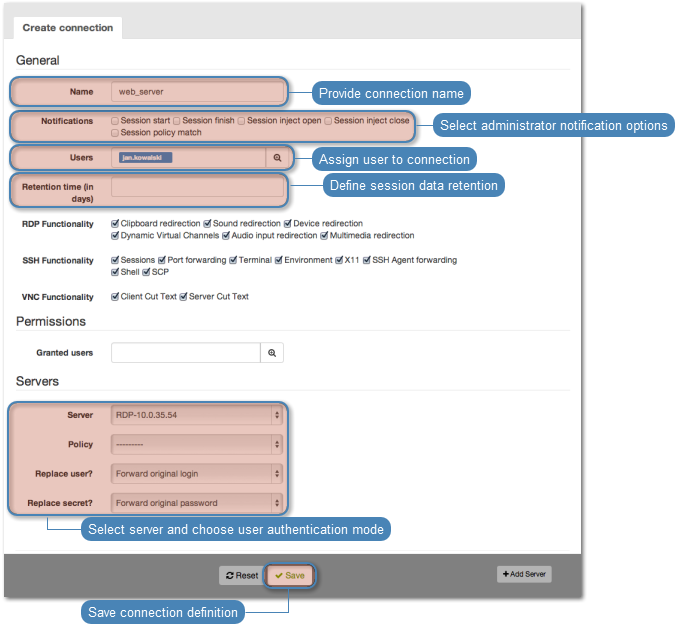Viewport: 686px width, 637px height.
Task: Click the Granted users search magnifier icon
Action: click(x=272, y=353)
